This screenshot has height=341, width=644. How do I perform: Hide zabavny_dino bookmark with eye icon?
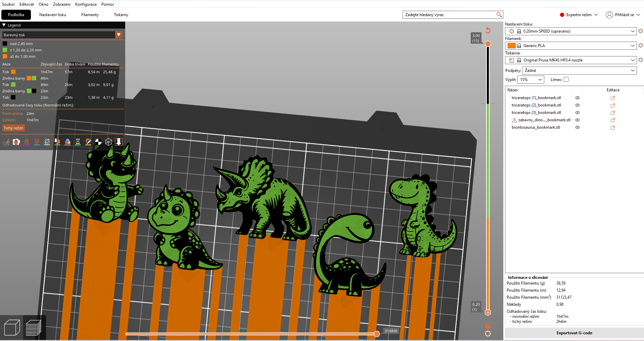(578, 120)
